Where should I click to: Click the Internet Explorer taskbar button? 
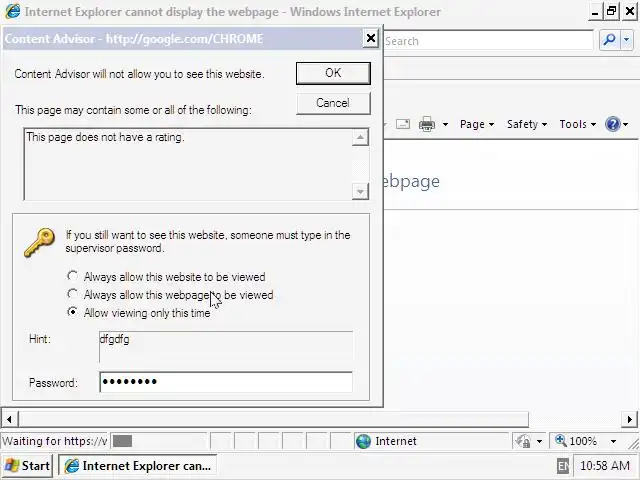point(138,466)
